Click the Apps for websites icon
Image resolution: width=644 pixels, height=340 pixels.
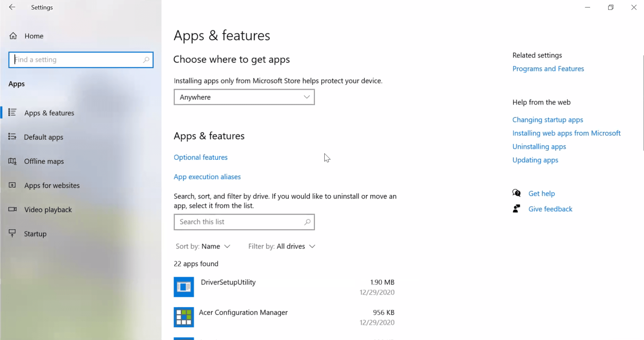click(x=12, y=185)
